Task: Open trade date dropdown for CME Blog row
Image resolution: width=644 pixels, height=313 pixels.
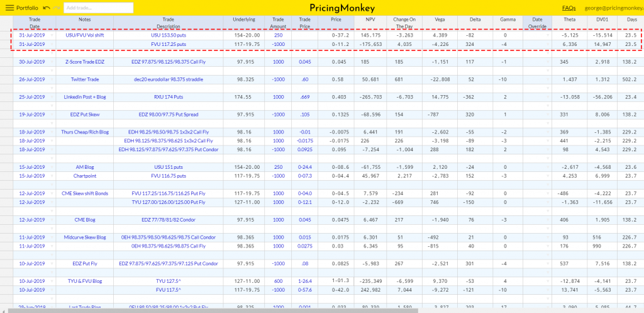Action: click(x=52, y=220)
